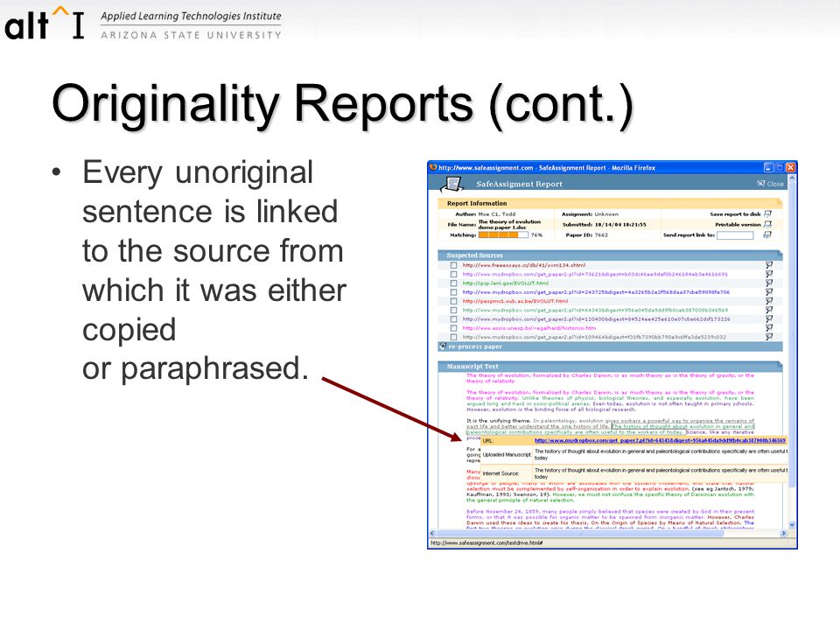Open the mydropbox id=24372 source link
Screen dimensions: 840x630
click(596, 292)
